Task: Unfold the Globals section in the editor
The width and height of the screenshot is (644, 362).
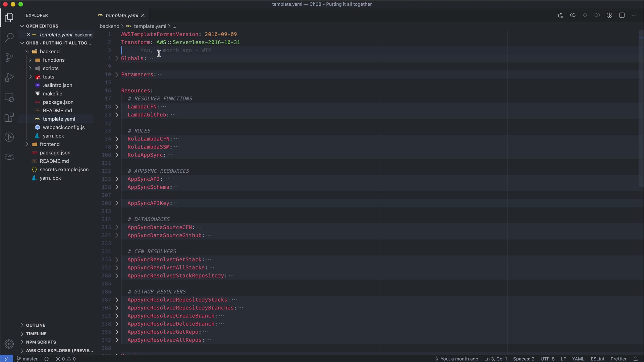Action: coord(117,58)
